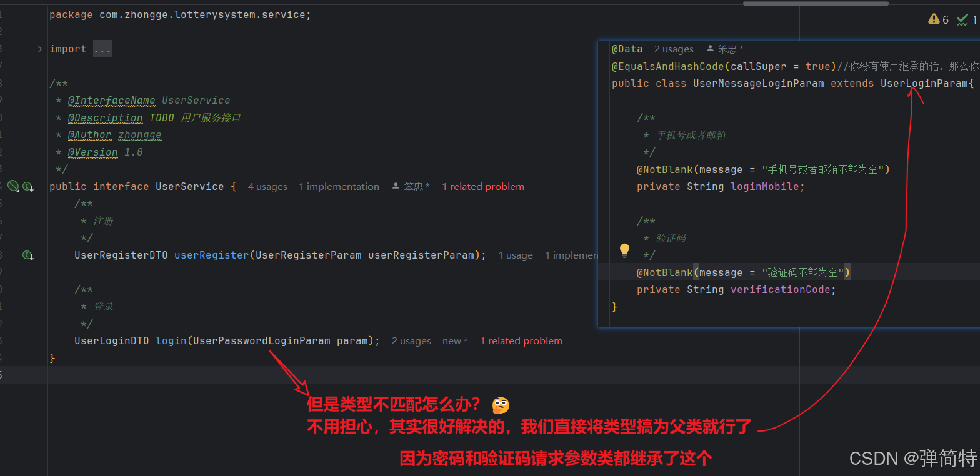Click the implemented-by gutter icon beside userRegister
Screen dimensions: 980x476
pyautogui.click(x=28, y=255)
